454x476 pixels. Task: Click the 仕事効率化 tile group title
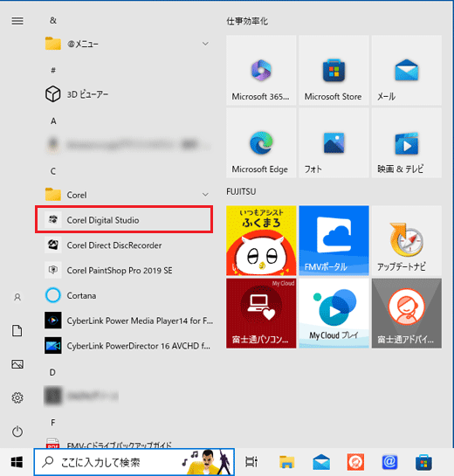[247, 21]
